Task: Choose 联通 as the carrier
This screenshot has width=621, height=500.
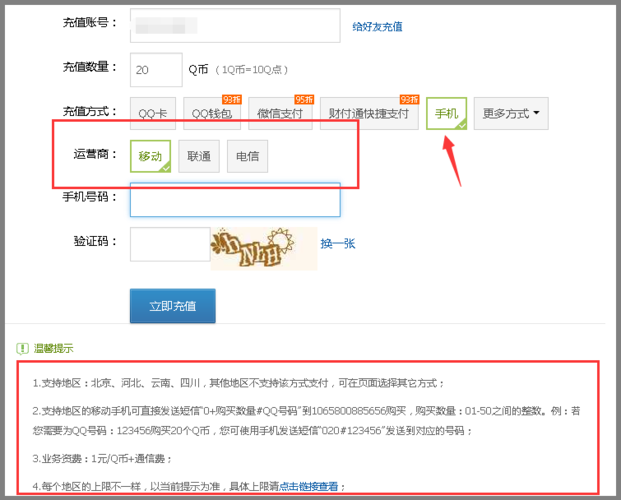Action: (199, 156)
